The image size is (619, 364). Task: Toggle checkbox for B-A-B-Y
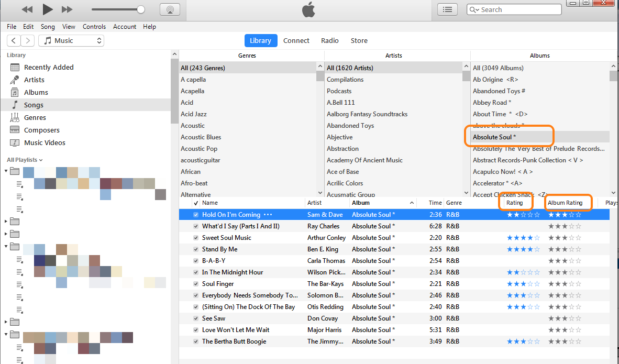(x=196, y=261)
